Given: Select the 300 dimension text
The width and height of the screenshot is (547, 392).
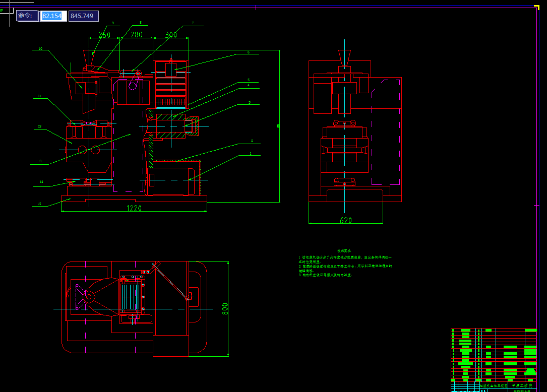Looking at the screenshot, I should point(171,35).
